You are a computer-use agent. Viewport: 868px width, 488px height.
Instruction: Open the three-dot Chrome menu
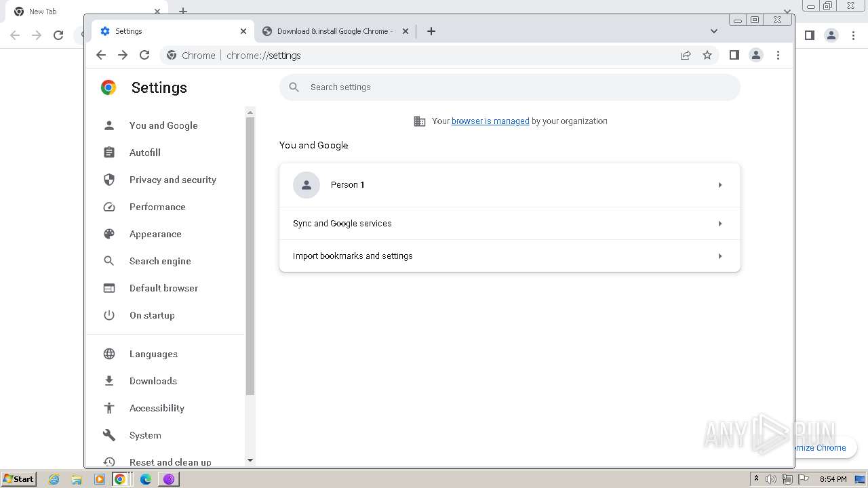click(778, 55)
